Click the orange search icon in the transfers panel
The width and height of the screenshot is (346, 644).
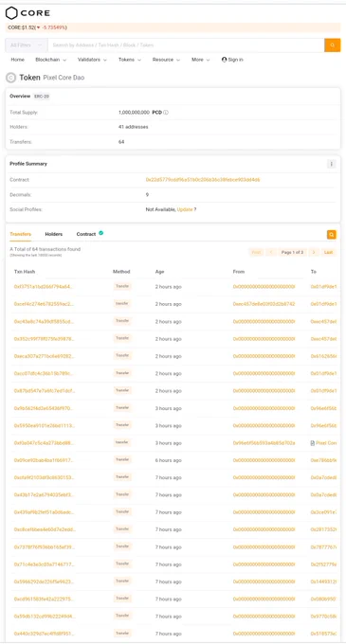pos(332,235)
